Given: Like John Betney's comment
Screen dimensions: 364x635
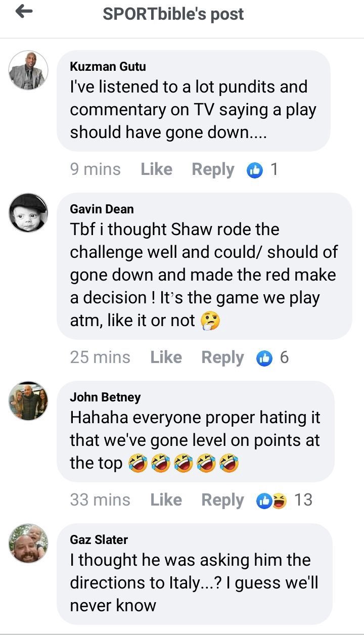Looking at the screenshot, I should pos(166,500).
